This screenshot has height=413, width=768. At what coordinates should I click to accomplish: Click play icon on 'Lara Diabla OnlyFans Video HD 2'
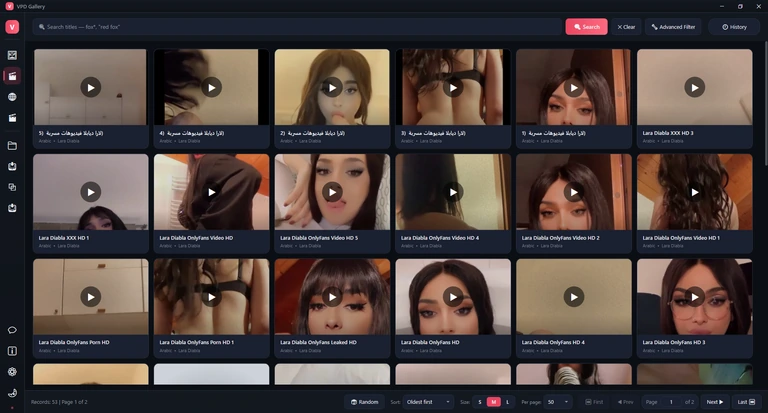point(574,192)
